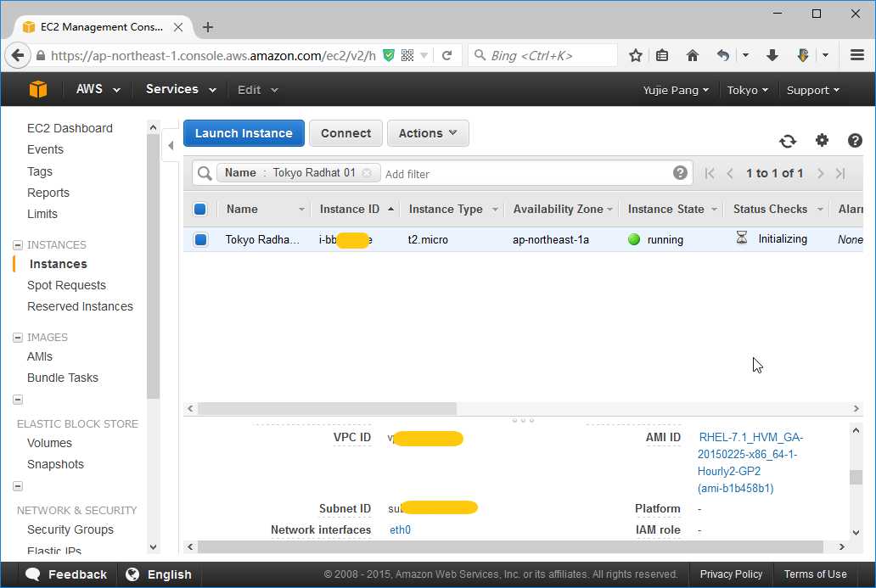Viewport: 876px width, 588px height.
Task: Open the eth0 network interface link
Action: (400, 530)
